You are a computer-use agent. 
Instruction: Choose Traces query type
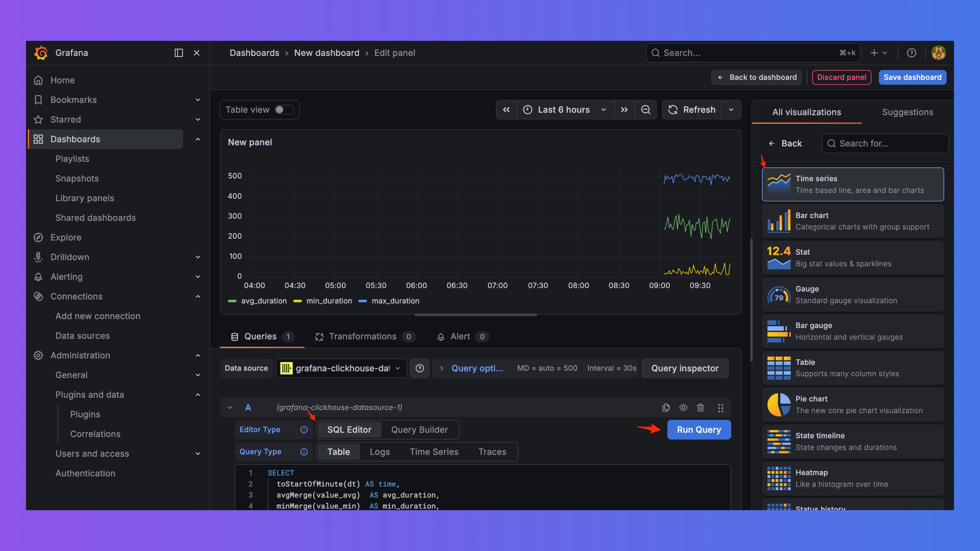click(x=492, y=452)
